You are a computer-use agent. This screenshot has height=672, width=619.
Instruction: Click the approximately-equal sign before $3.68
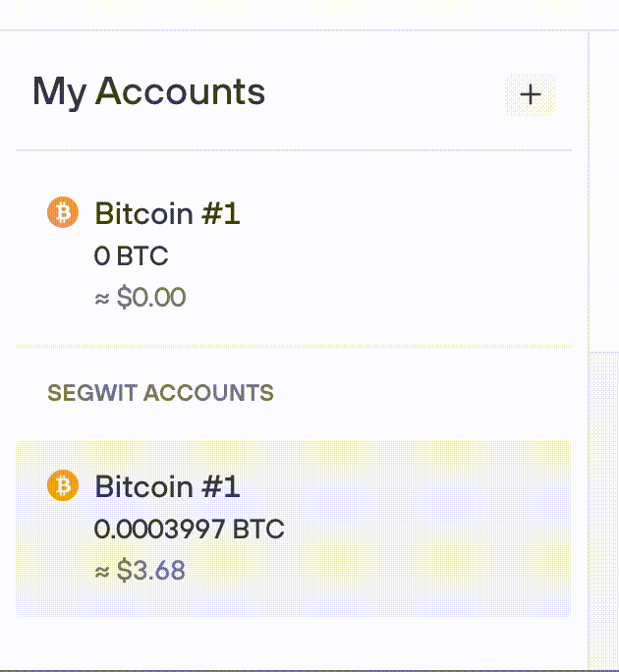(x=102, y=571)
